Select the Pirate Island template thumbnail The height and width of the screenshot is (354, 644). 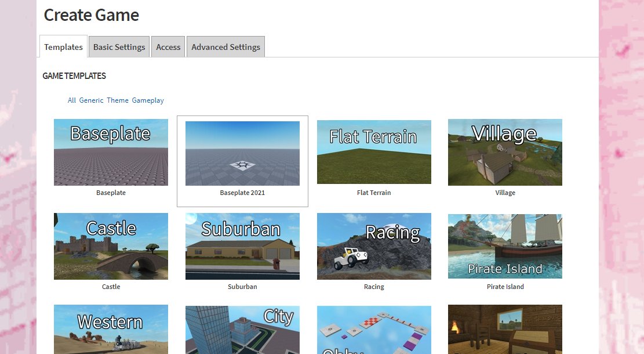click(505, 246)
